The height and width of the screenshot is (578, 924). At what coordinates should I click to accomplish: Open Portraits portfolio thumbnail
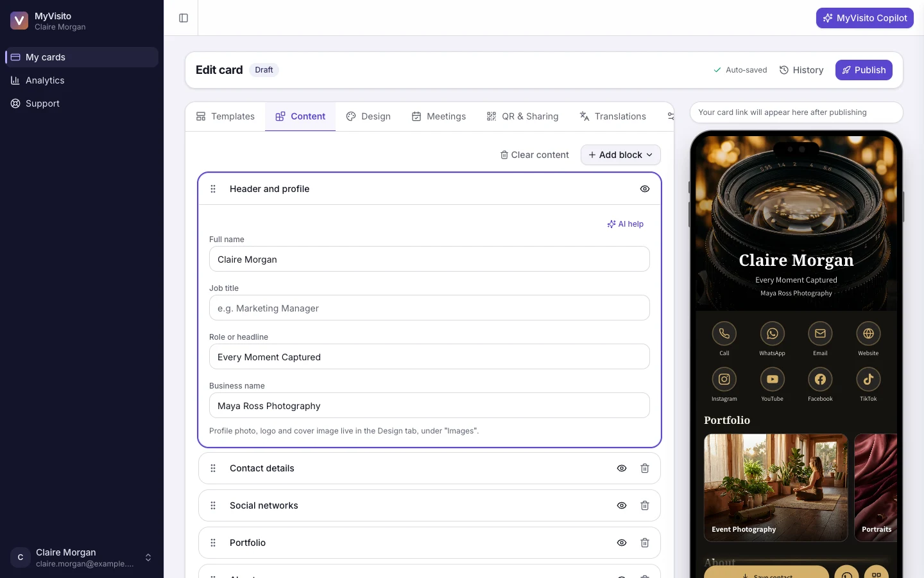[x=876, y=487]
